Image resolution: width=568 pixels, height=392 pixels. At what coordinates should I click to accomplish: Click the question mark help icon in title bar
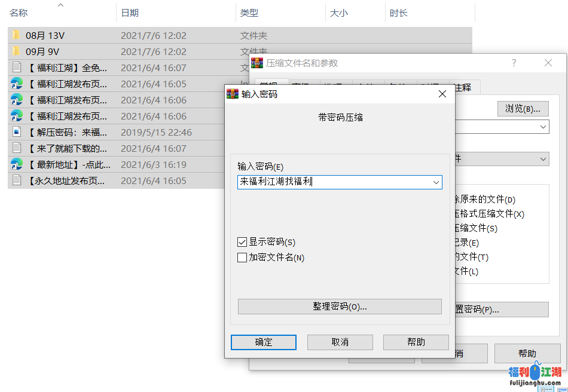click(x=514, y=63)
